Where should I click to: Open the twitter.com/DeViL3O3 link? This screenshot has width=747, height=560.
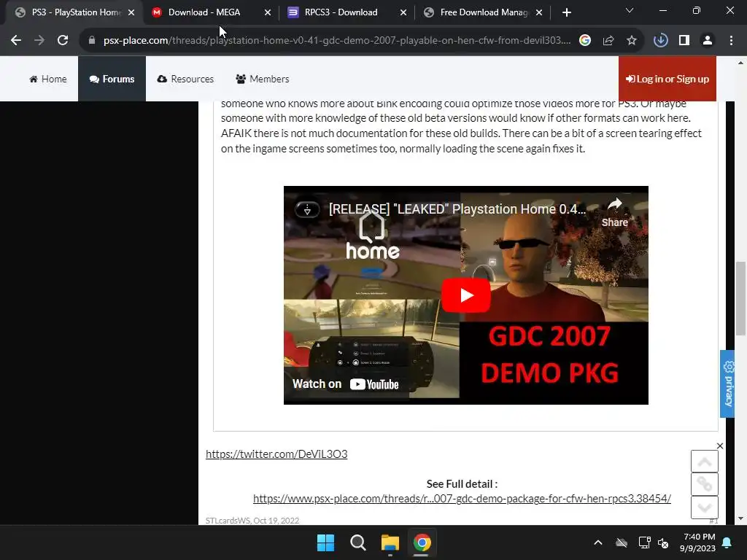(x=276, y=454)
